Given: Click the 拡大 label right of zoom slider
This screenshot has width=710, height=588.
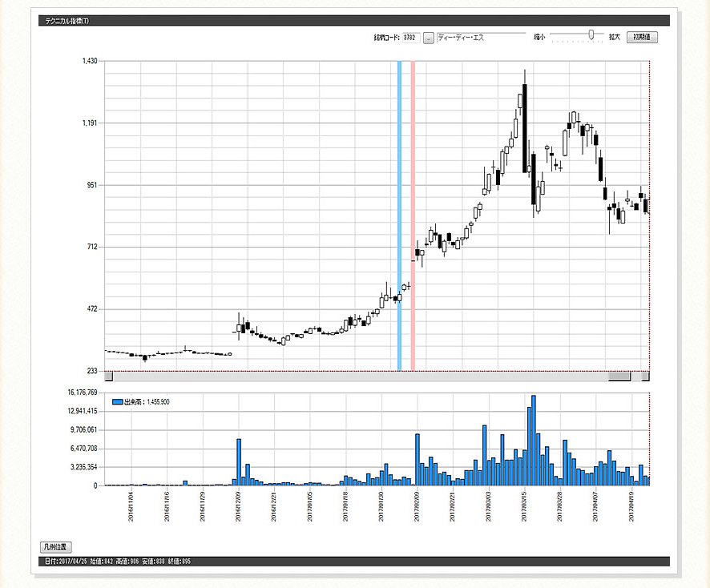Looking at the screenshot, I should click(615, 38).
